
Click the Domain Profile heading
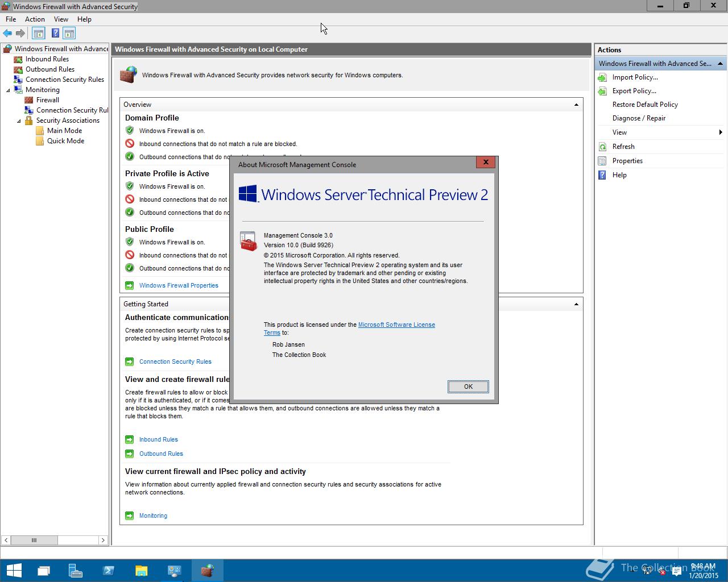[x=152, y=118]
